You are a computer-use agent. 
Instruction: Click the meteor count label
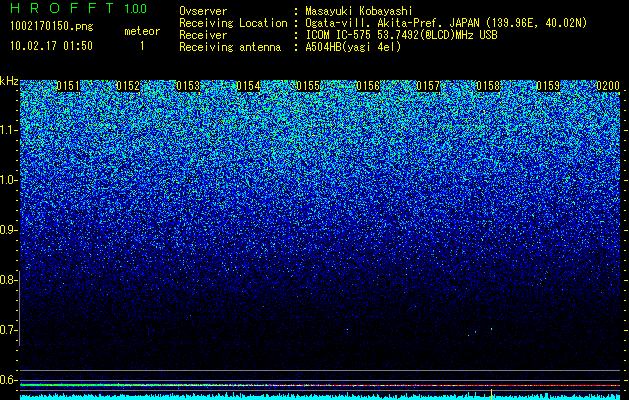point(142,31)
